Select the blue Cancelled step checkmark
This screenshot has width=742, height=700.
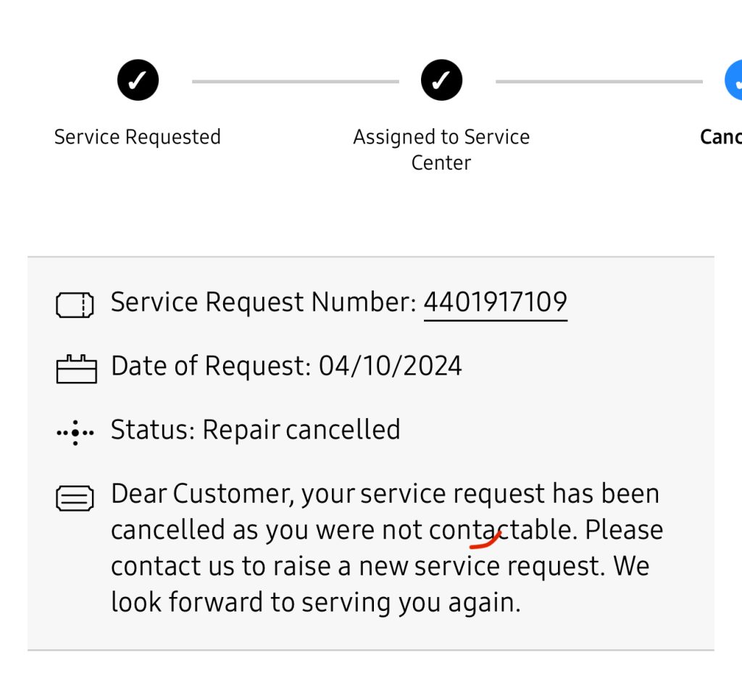tap(733, 80)
